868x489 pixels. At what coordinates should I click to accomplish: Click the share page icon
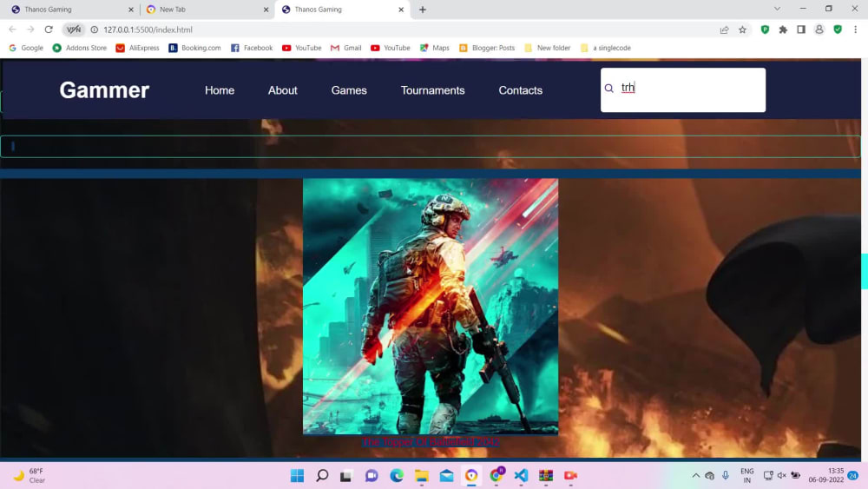724,30
